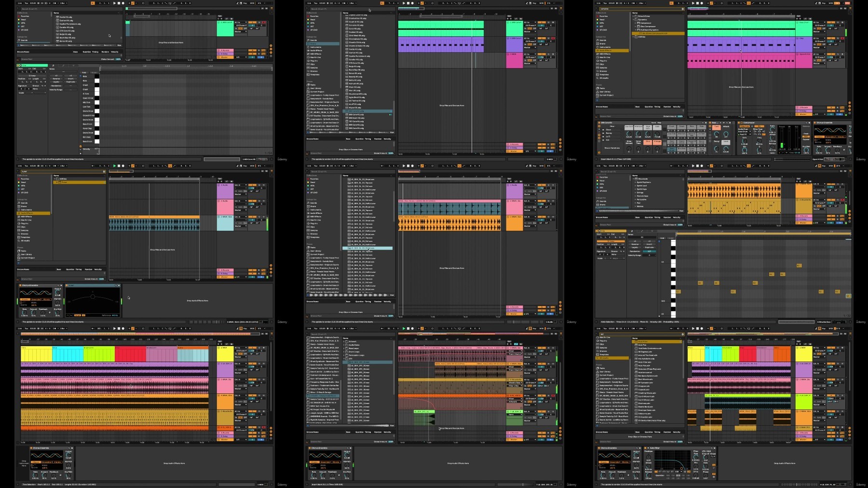The image size is (868, 488).
Task: Open clip Groove 'None' chooser in middle-right
Action: click(618, 254)
